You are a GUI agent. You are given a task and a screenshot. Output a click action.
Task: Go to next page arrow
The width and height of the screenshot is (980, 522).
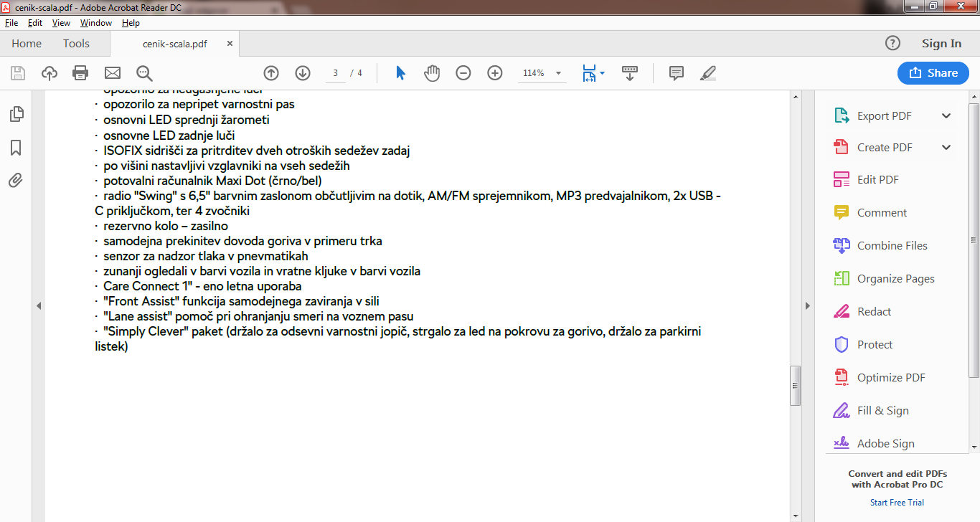303,72
